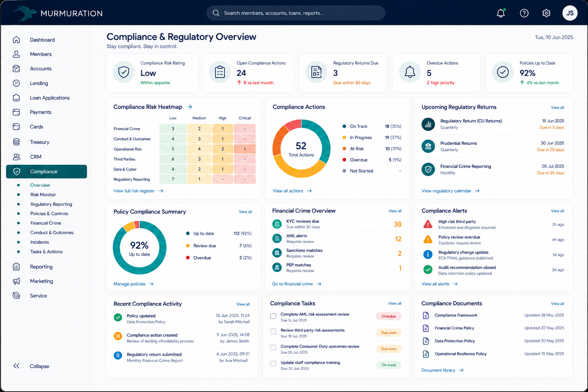Click the Lending icon in sidebar
This screenshot has height=392, width=588.
[16, 83]
